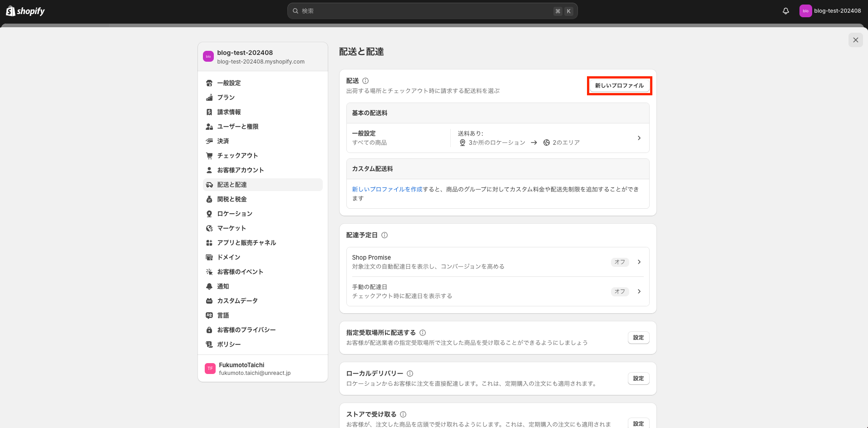Click the 関税と税金 money bag icon
868x428 pixels.
(x=209, y=199)
